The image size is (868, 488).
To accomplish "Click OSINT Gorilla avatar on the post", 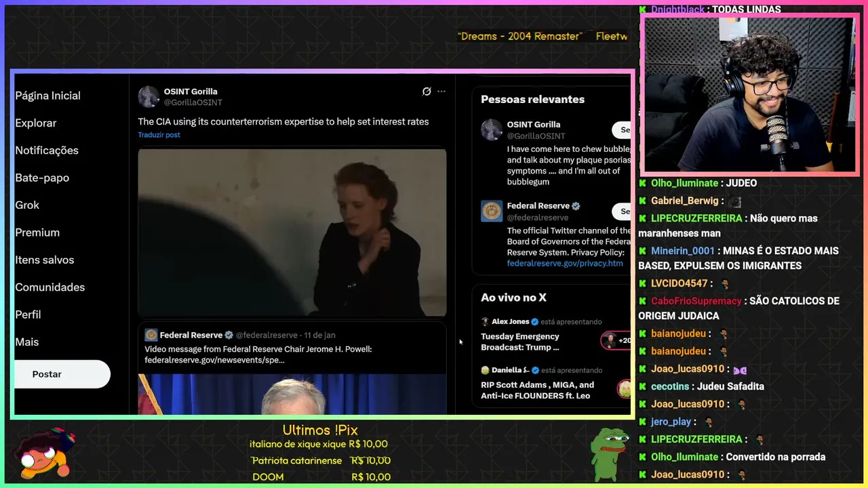I will (149, 97).
